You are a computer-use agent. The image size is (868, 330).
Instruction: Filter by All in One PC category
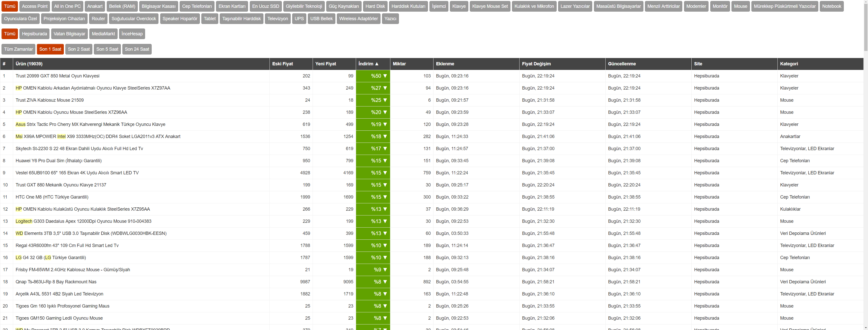pyautogui.click(x=67, y=6)
